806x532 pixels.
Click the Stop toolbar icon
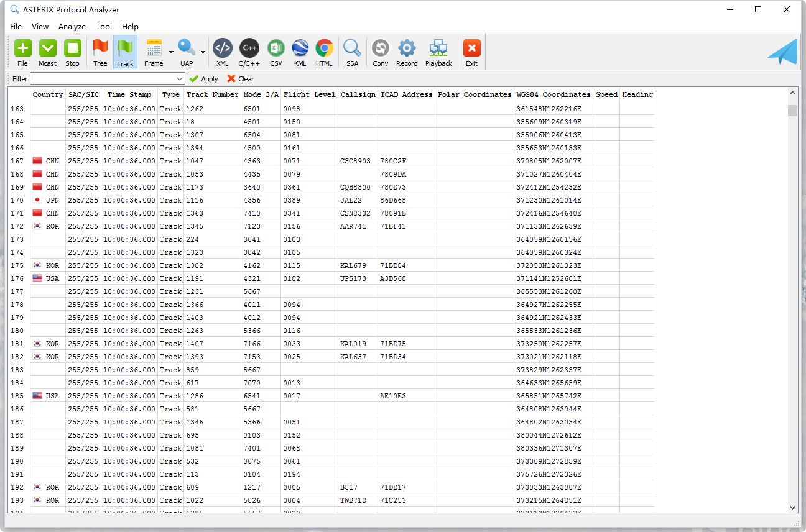coord(73,52)
